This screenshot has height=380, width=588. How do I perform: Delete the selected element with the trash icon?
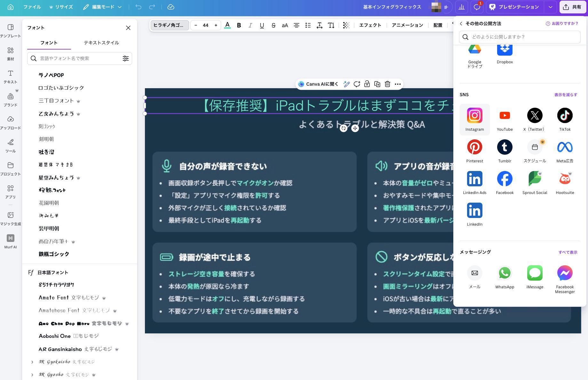[387, 84]
